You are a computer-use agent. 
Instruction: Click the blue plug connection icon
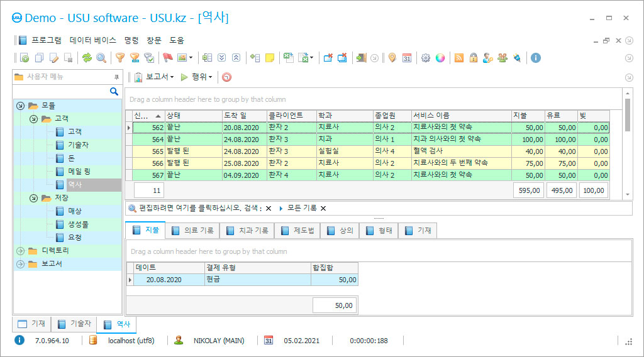tap(517, 58)
